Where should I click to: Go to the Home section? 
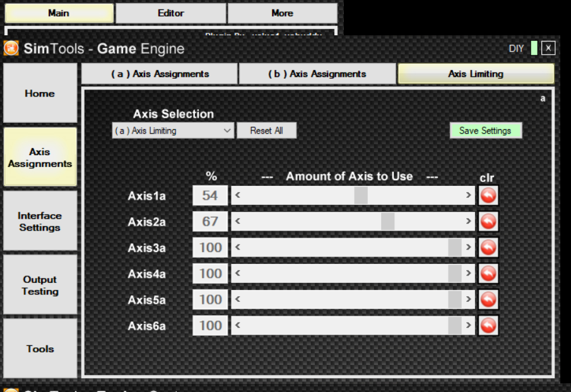click(x=40, y=93)
